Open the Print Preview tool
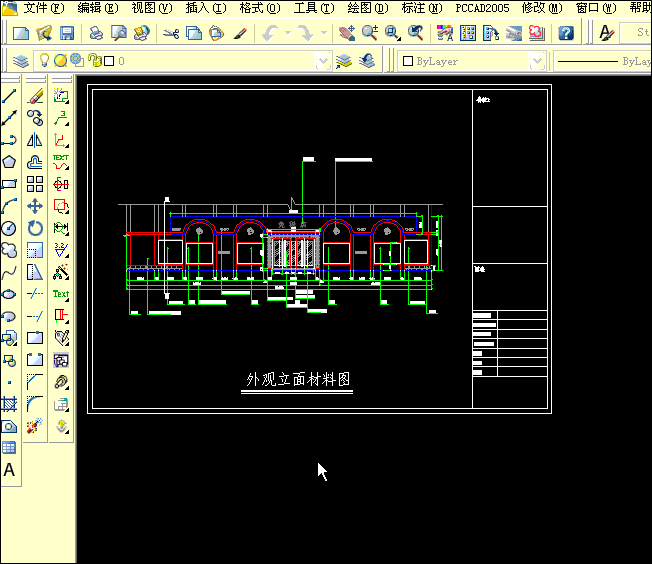The height and width of the screenshot is (564, 652). tap(119, 33)
